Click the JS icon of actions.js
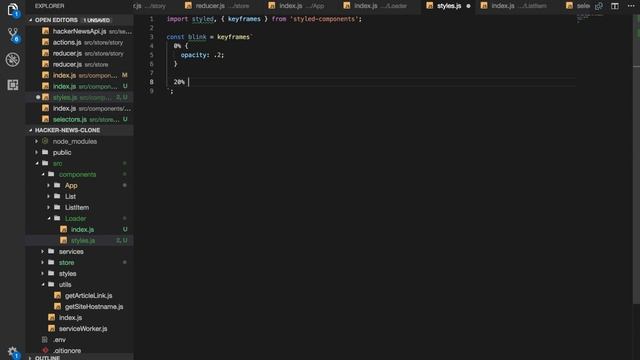 coord(45,42)
